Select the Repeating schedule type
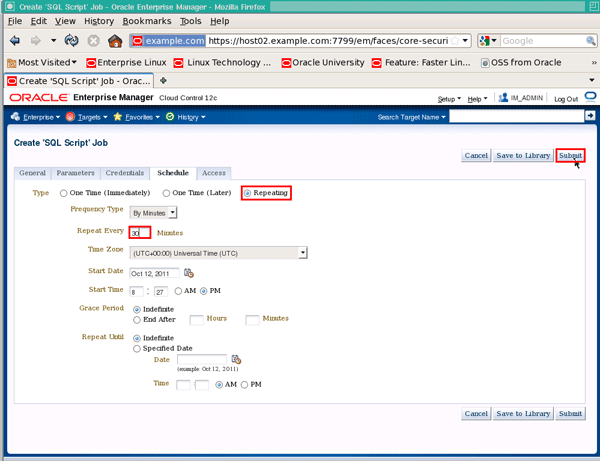 tap(247, 193)
